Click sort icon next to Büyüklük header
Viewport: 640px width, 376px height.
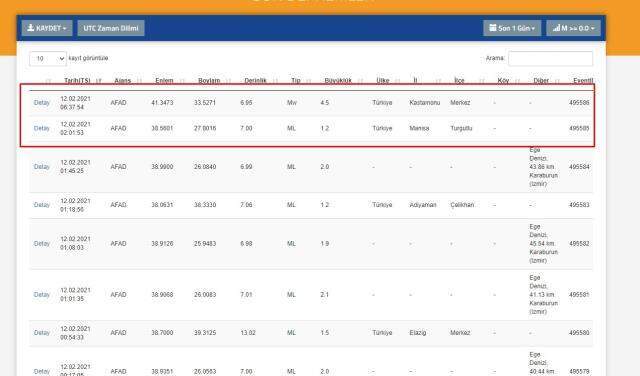(360, 81)
